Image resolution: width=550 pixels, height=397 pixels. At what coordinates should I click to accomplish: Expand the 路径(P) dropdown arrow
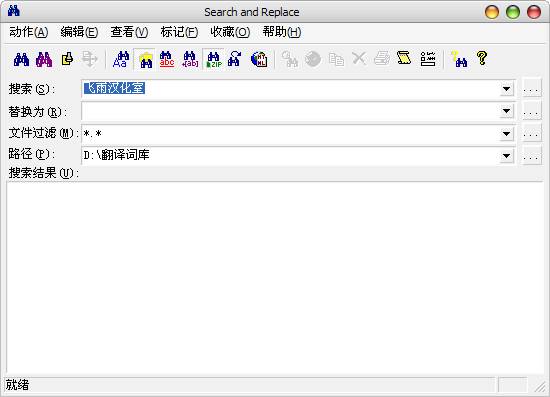point(506,155)
